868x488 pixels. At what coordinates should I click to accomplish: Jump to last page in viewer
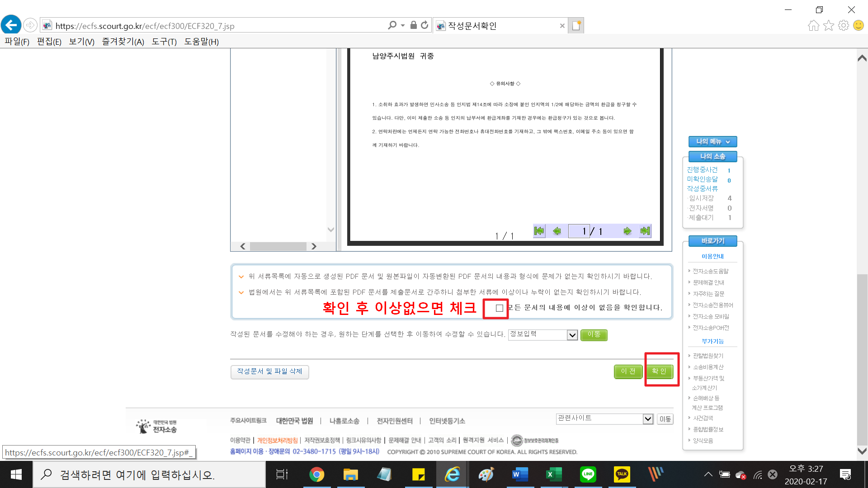645,231
